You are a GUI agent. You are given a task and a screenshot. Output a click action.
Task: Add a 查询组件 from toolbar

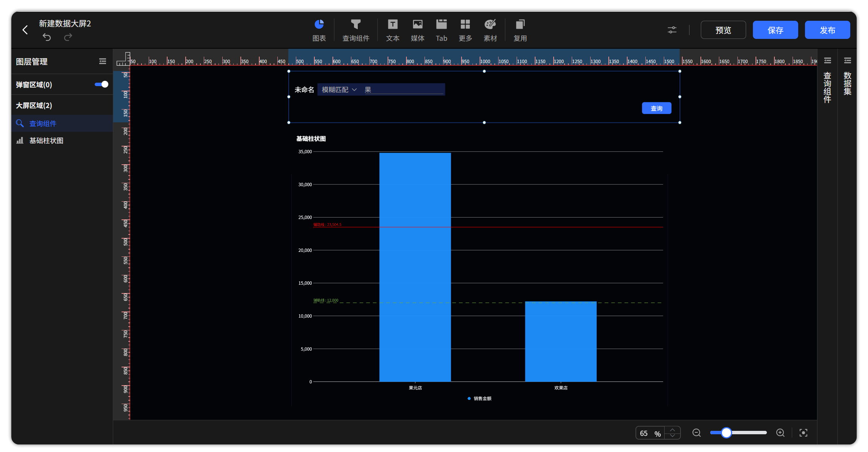pos(356,30)
